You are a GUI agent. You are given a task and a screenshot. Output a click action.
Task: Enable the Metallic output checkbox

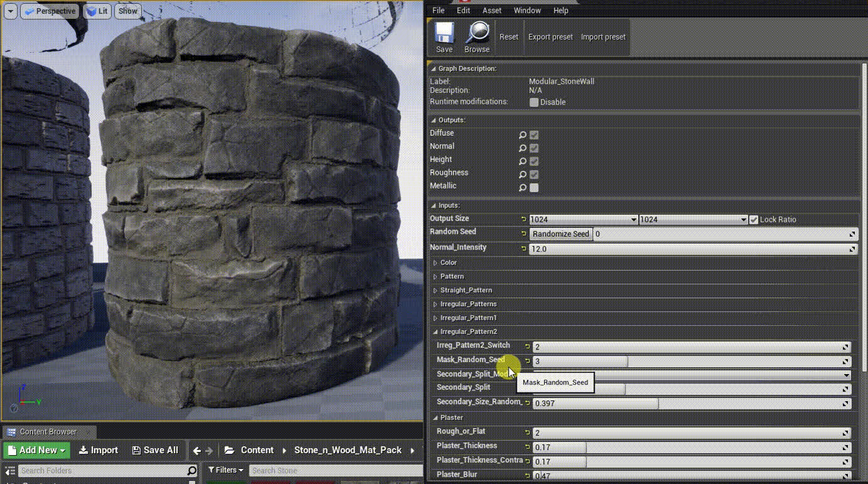pyautogui.click(x=534, y=187)
